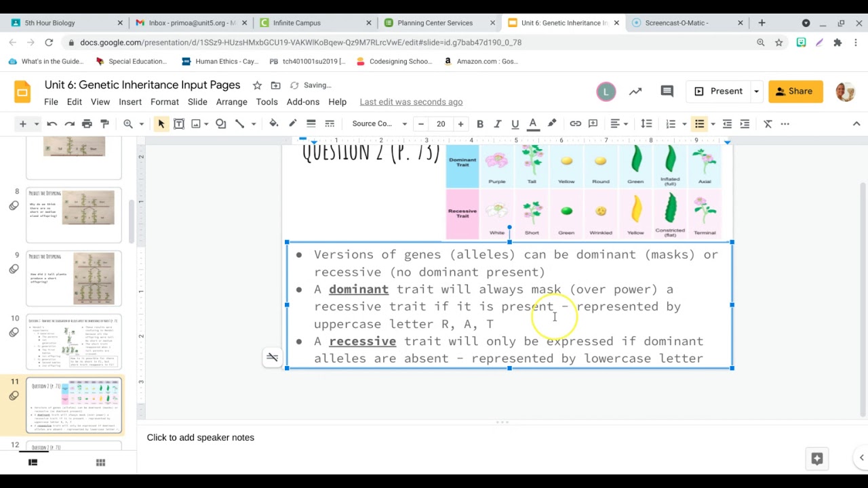This screenshot has height=488, width=868.
Task: Open the fill color bucket
Action: point(274,123)
